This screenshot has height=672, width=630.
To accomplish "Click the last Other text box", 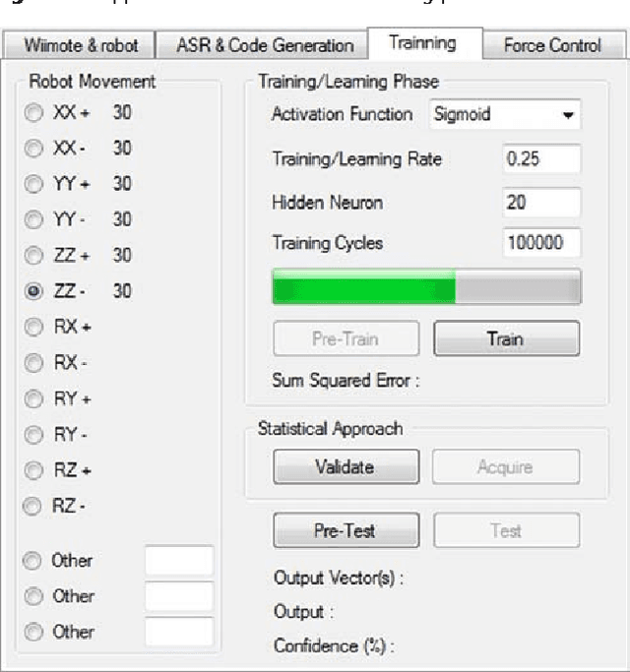I will [178, 632].
